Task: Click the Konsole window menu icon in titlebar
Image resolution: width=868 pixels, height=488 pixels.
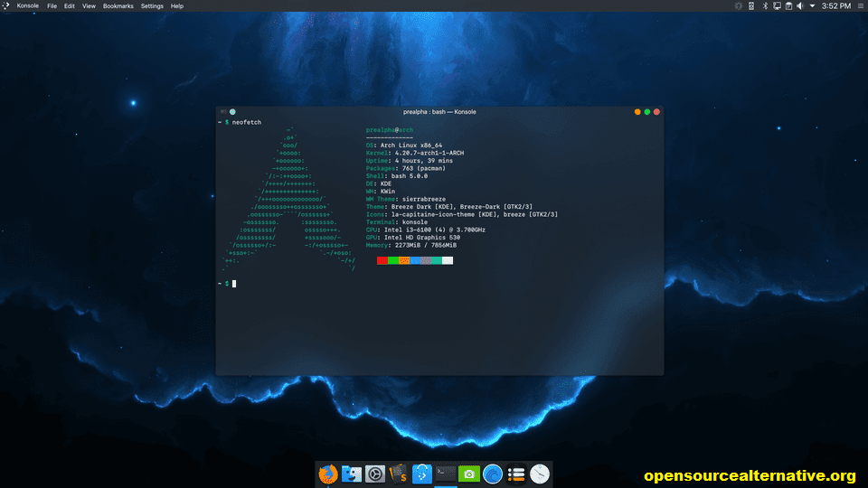Action: pyautogui.click(x=223, y=112)
